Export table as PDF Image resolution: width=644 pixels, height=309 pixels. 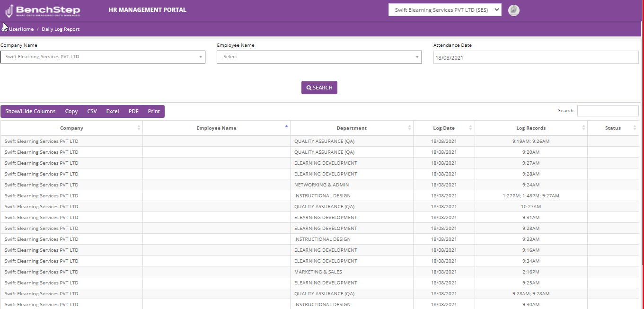[x=133, y=111]
